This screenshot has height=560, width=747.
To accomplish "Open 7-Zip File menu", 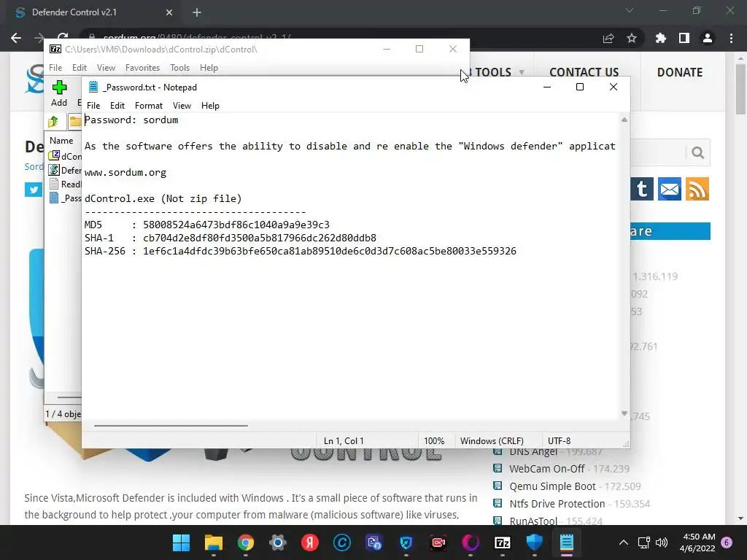I will 55,68.
